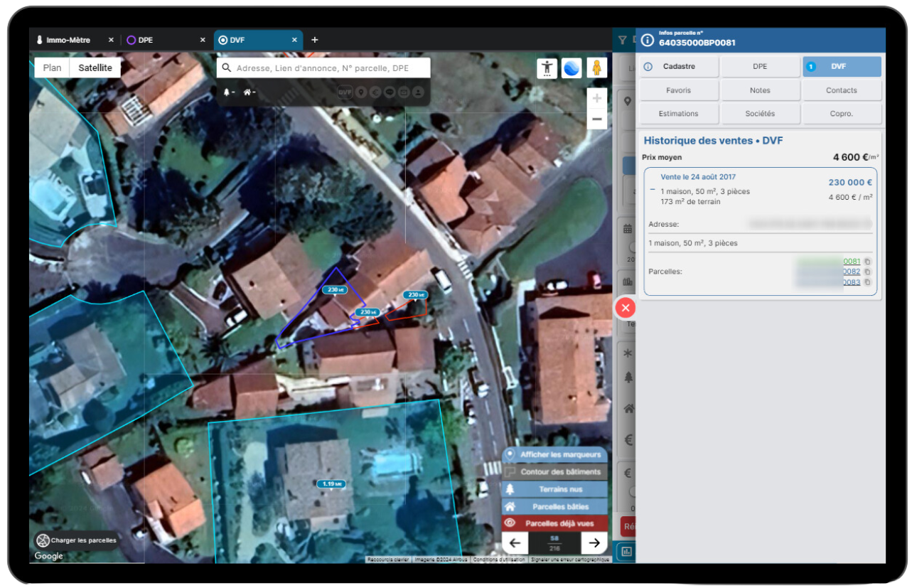Open the Favoris section
This screenshot has width=912, height=588.
click(679, 90)
